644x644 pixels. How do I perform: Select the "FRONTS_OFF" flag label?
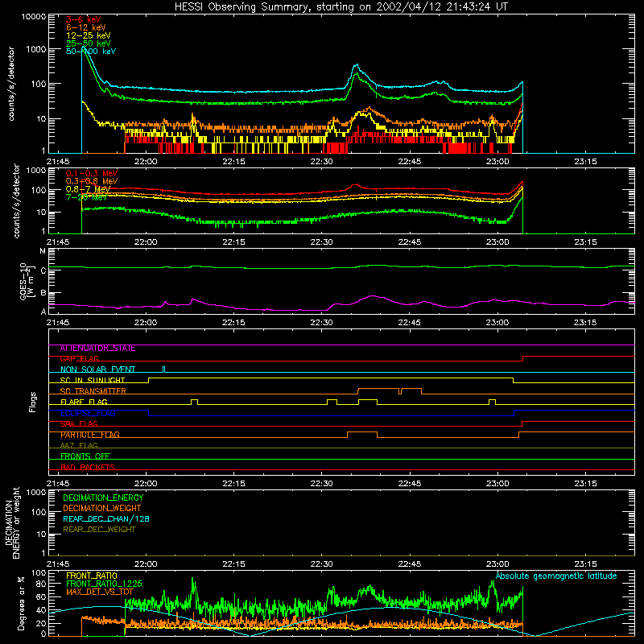coord(85,456)
